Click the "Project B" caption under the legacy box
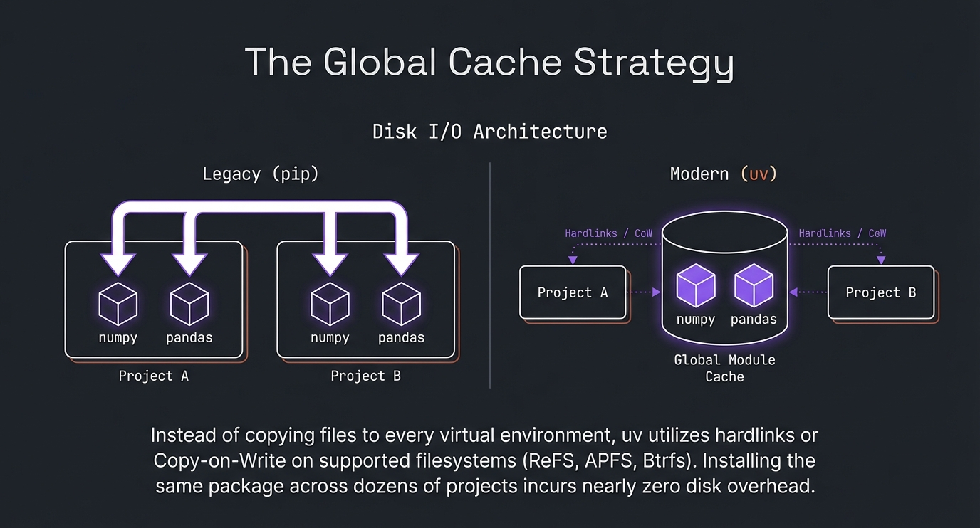The image size is (980, 528). [x=365, y=376]
